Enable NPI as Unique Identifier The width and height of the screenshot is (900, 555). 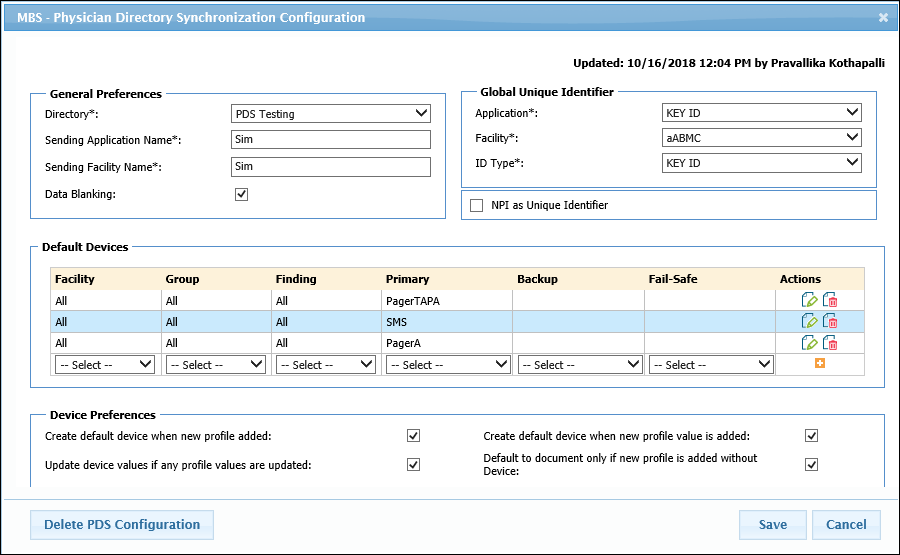(x=476, y=205)
